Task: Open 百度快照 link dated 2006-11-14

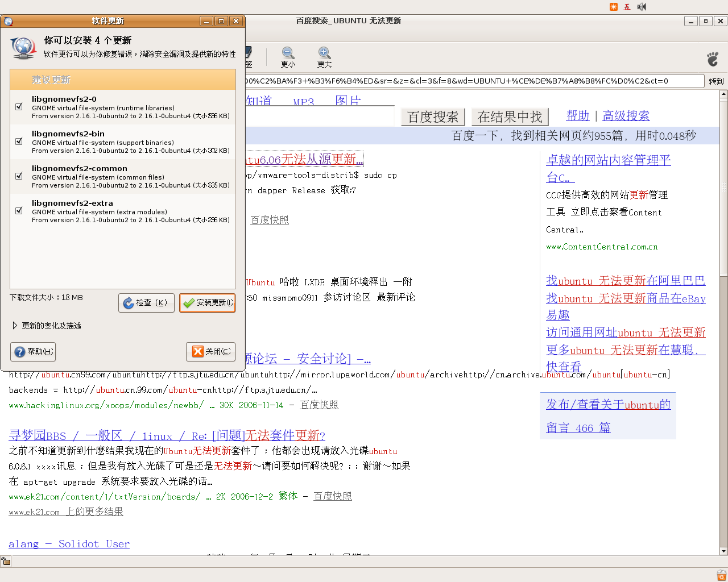Action: (x=319, y=405)
